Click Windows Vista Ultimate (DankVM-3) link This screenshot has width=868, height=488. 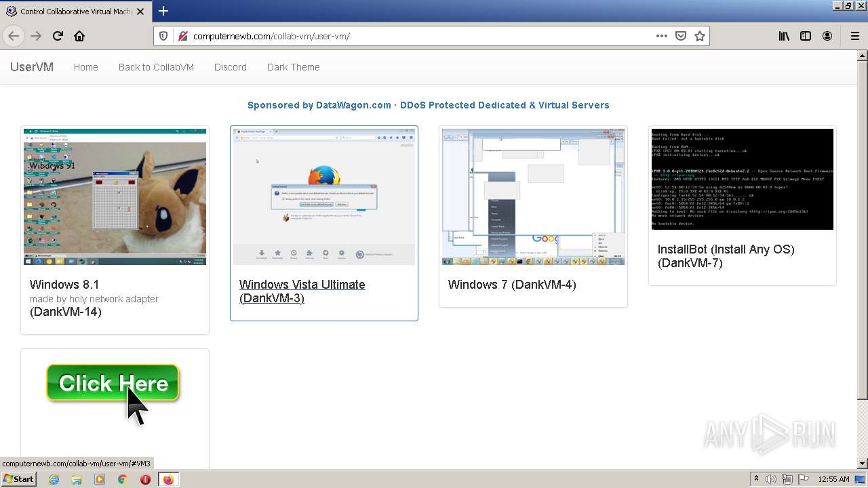tap(302, 291)
